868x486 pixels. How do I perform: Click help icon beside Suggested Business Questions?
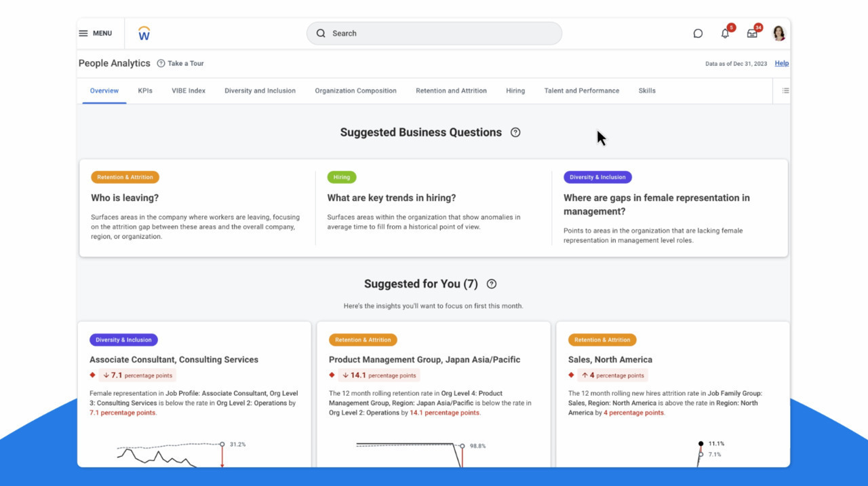515,132
